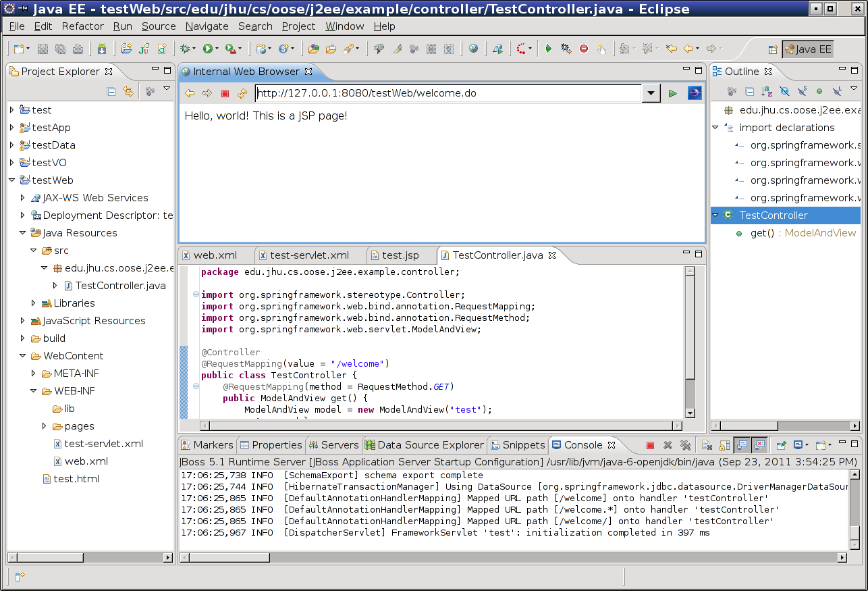This screenshot has width=868, height=591.
Task: Click Remove Launch gray X in console
Action: [668, 445]
